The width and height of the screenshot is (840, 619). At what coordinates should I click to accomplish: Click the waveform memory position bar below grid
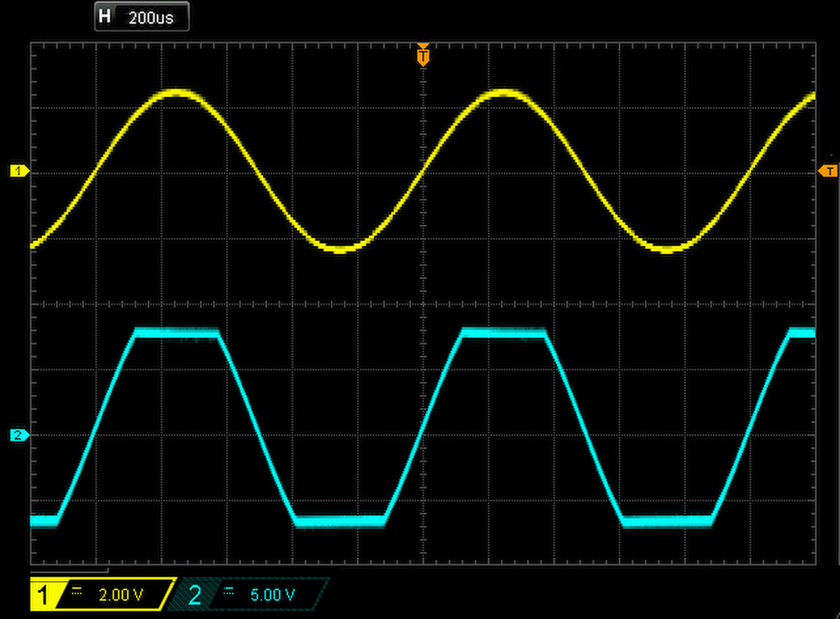69,569
